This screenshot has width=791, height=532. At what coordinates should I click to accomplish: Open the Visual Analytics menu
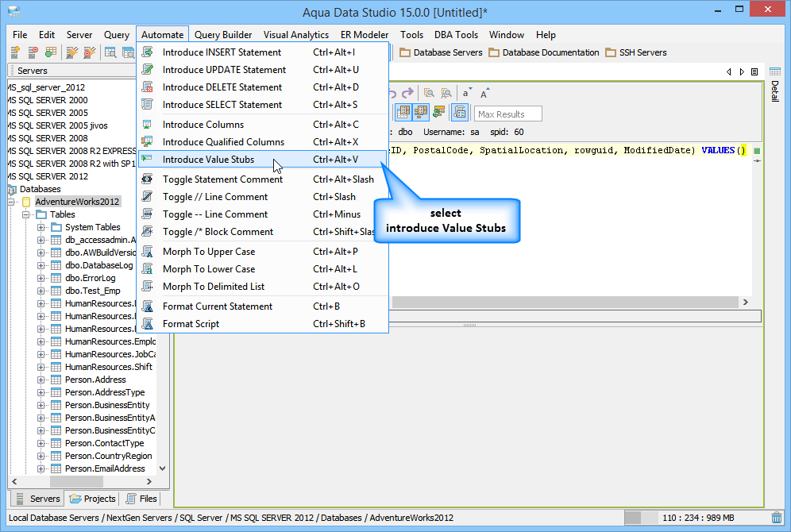295,35
